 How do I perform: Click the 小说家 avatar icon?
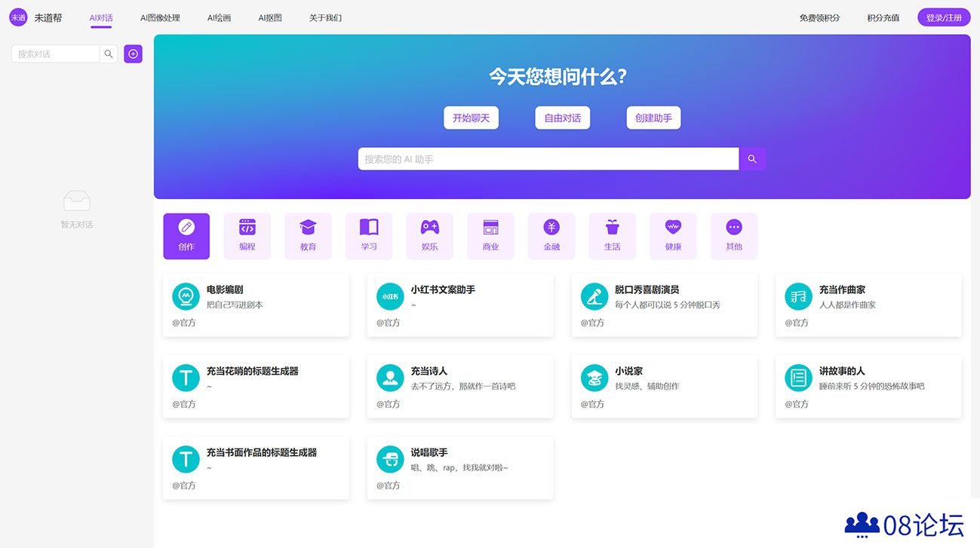[594, 378]
